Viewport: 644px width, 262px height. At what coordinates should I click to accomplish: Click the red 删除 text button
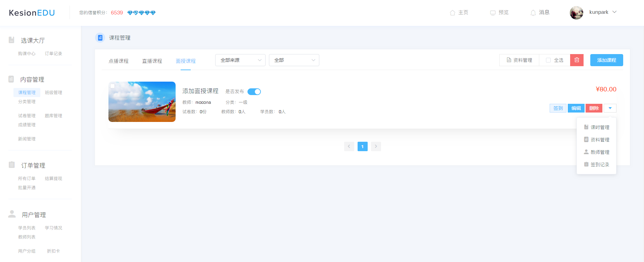594,108
